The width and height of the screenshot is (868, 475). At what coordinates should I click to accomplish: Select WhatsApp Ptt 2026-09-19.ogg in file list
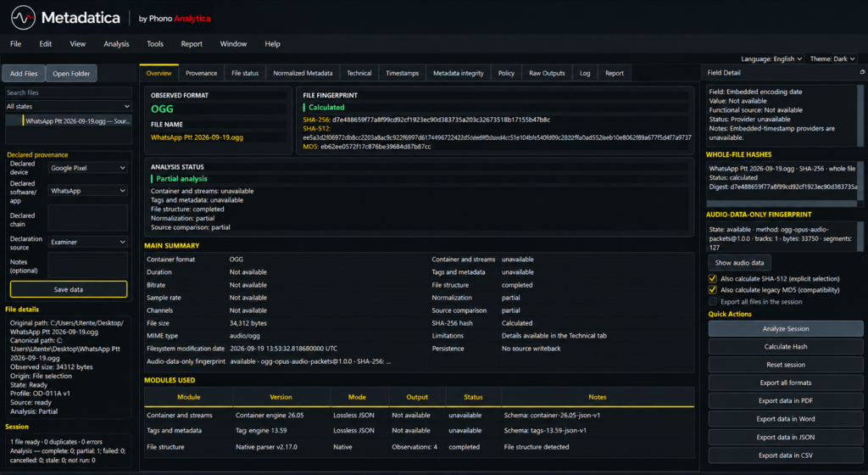tap(70, 120)
